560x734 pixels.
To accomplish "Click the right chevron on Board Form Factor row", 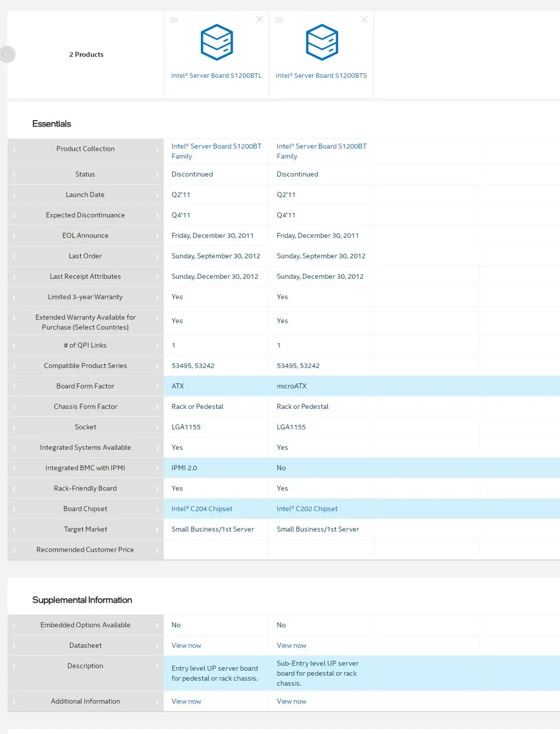I will pos(157,386).
